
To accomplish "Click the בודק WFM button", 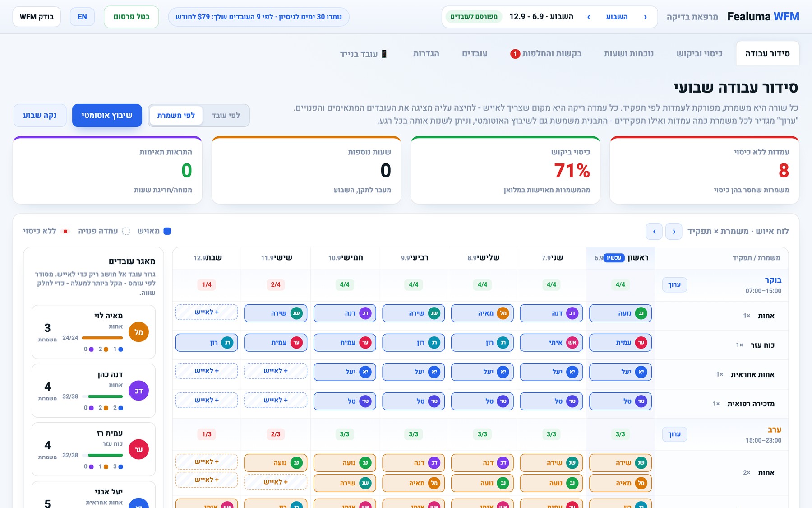I will [x=37, y=17].
